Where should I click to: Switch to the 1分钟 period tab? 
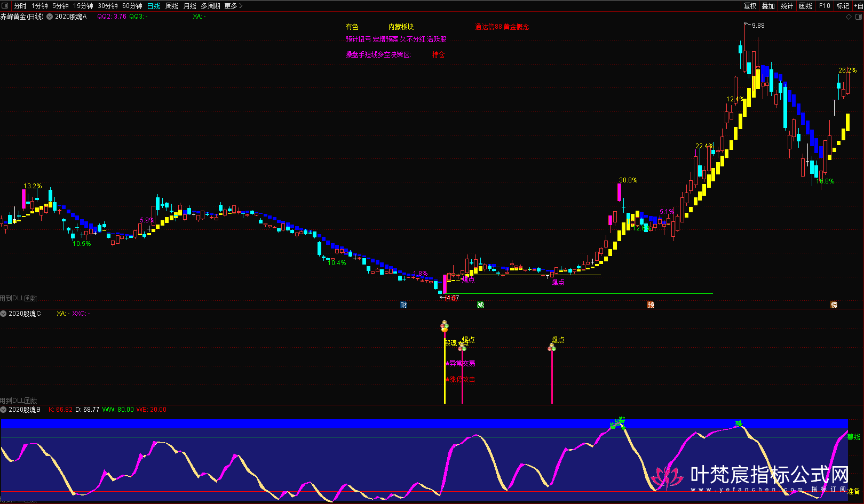(x=39, y=6)
